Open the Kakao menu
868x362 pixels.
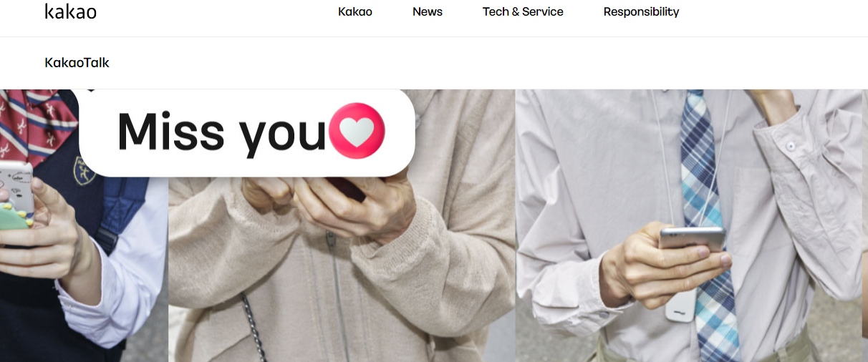pos(355,11)
